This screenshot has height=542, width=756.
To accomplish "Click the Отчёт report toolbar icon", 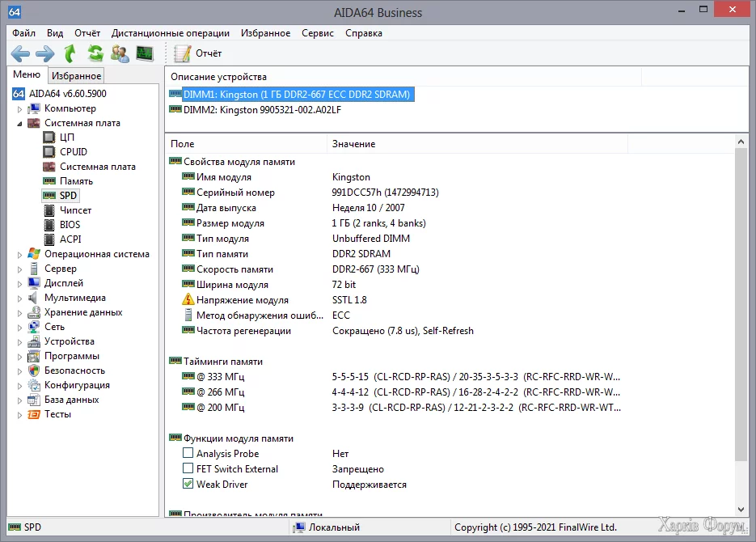I will pos(198,53).
